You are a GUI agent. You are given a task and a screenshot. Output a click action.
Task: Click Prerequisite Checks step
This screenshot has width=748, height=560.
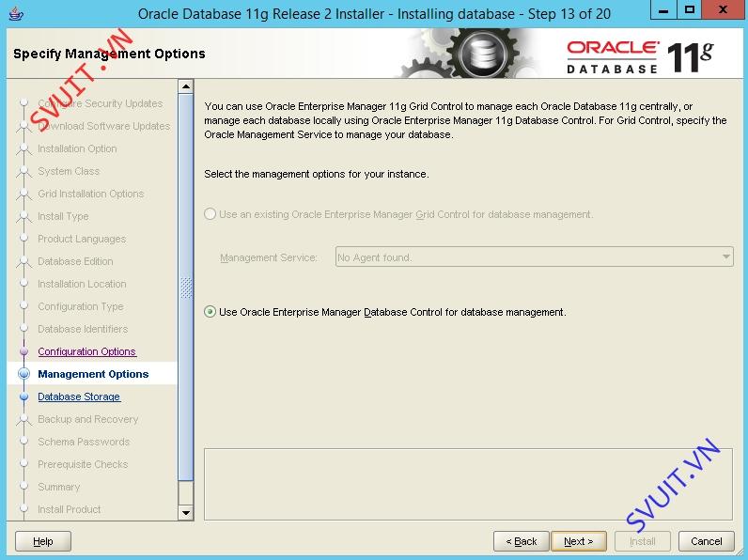[x=83, y=464]
